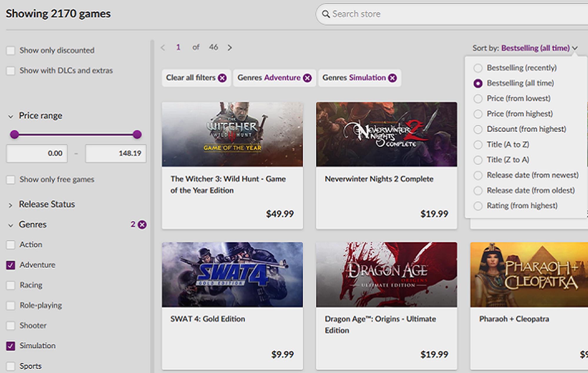Uncheck the Simulation genre box
The image size is (588, 373).
[11, 346]
